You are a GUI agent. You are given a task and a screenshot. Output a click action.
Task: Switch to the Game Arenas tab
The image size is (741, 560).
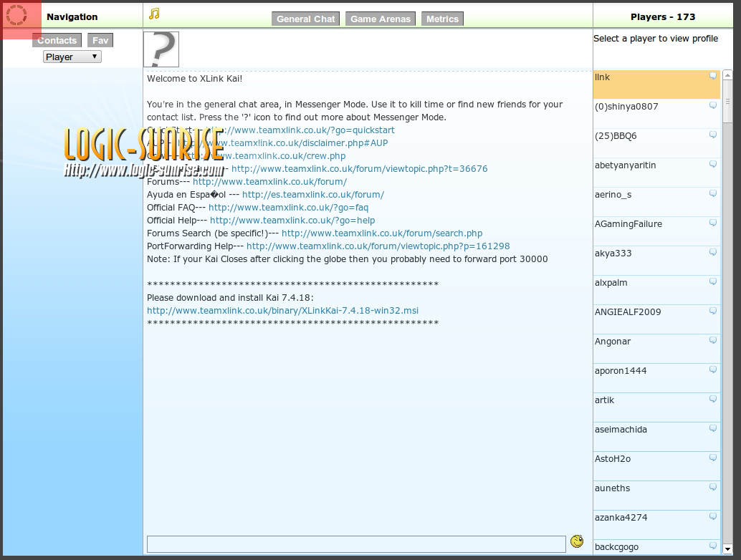[x=381, y=19]
